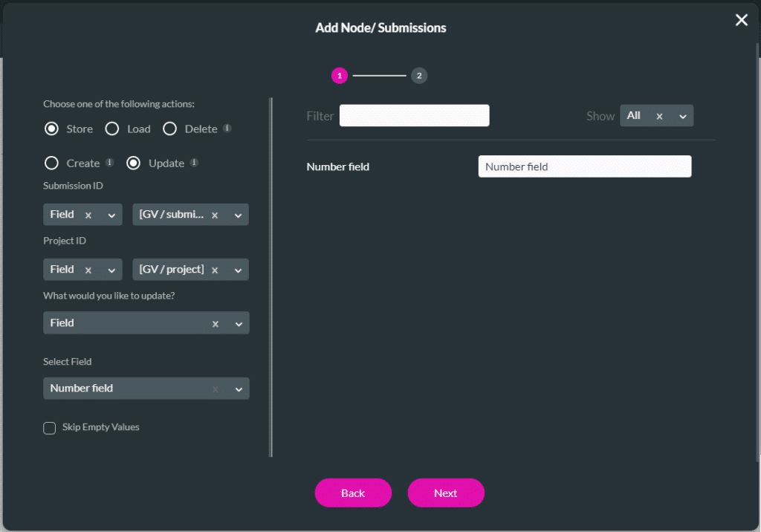Select the Load radio button

pyautogui.click(x=112, y=129)
